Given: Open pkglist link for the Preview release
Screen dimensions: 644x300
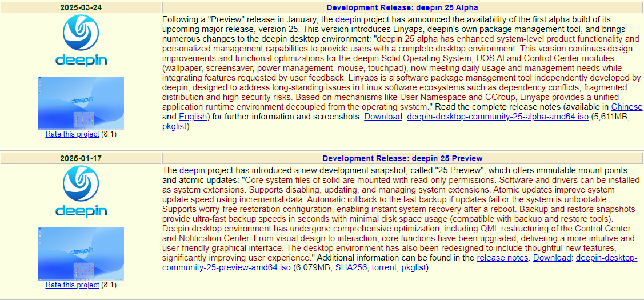Looking at the screenshot, I should (x=414, y=268).
